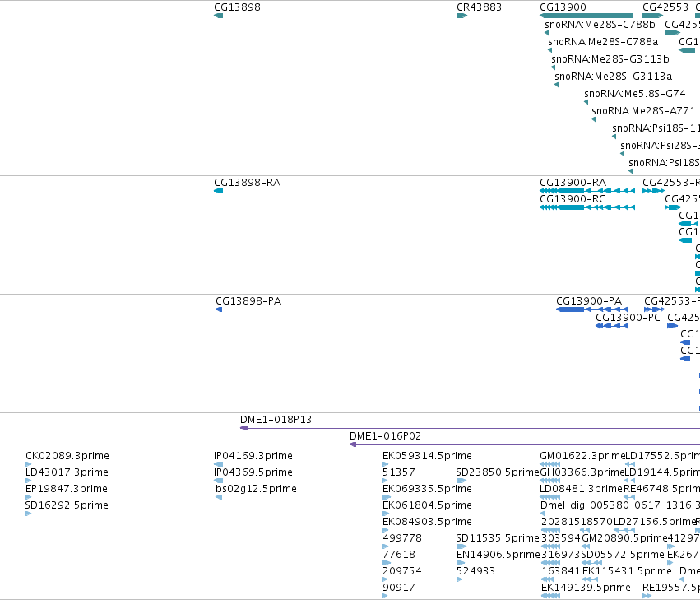This screenshot has height=600, width=700.
Task: Select the bs02g12.5prime EST label
Action: coord(257,489)
